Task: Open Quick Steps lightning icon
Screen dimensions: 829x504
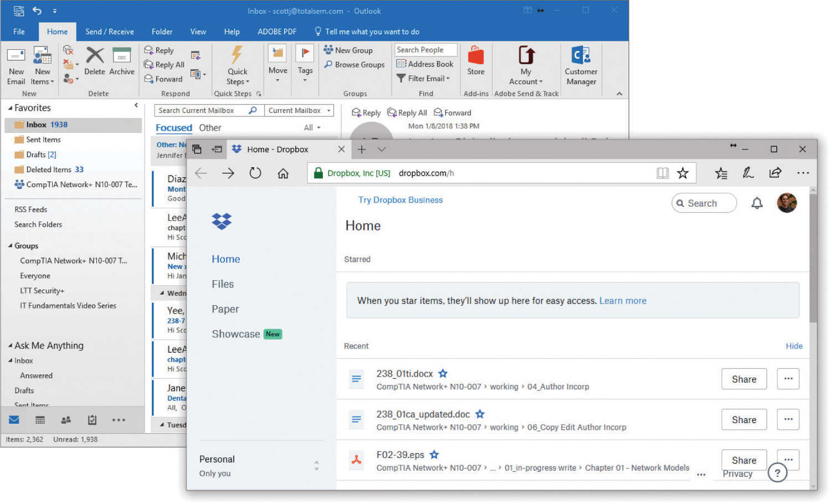Action: coord(237,55)
